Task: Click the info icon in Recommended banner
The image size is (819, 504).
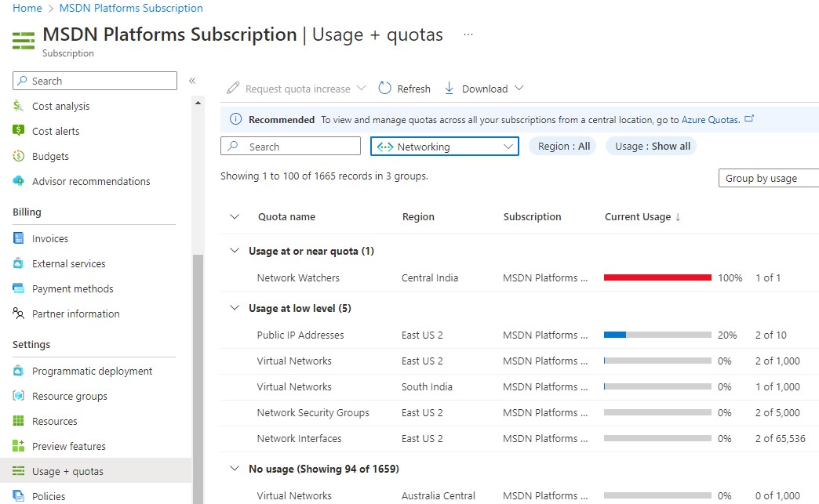Action: point(235,119)
